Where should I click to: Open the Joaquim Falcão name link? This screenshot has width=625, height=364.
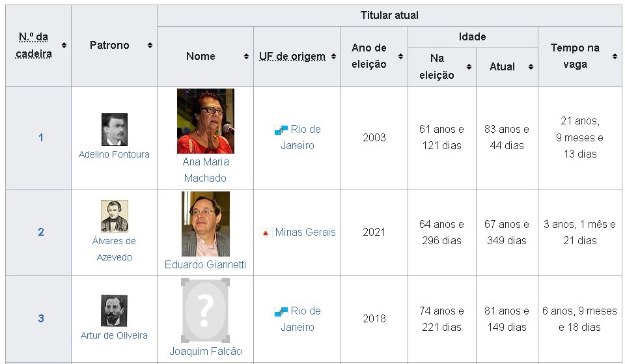205,351
